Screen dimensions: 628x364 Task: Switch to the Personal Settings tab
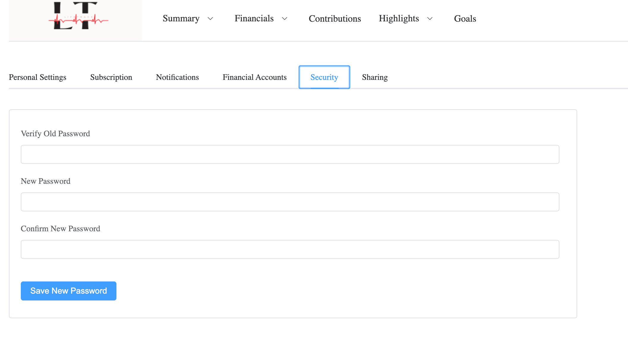coord(38,77)
